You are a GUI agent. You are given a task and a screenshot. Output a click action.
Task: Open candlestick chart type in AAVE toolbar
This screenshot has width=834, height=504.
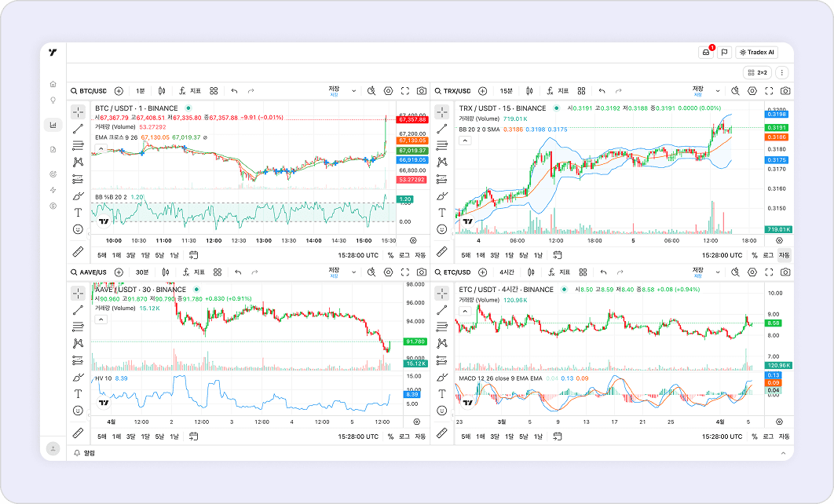click(x=166, y=272)
